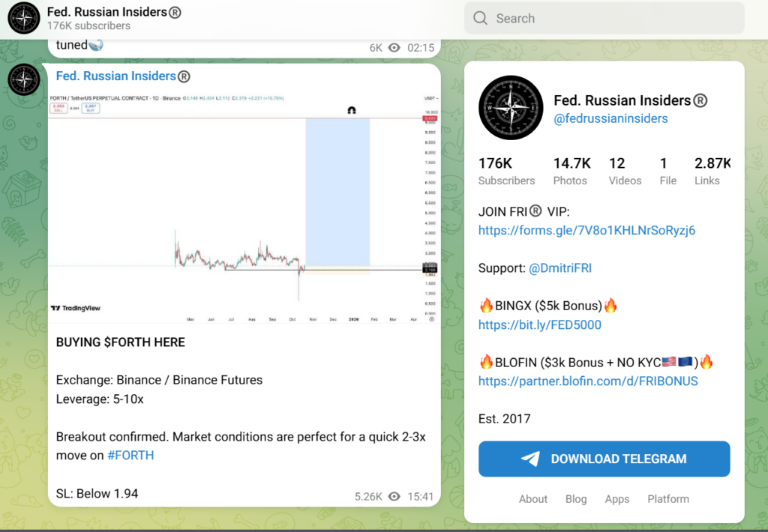This screenshot has height=532, width=768.
Task: Click the eye views icon next to 6K
Action: 394,47
